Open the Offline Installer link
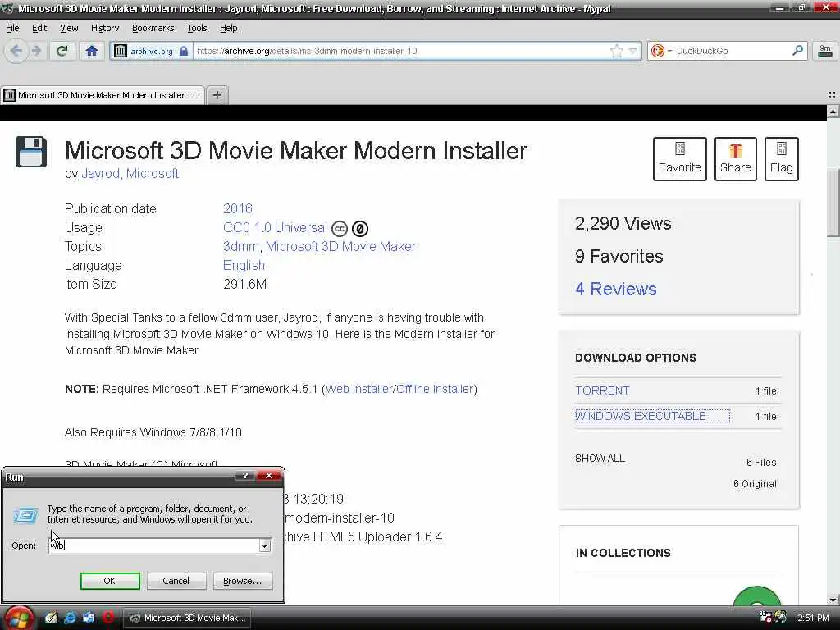 (x=435, y=389)
